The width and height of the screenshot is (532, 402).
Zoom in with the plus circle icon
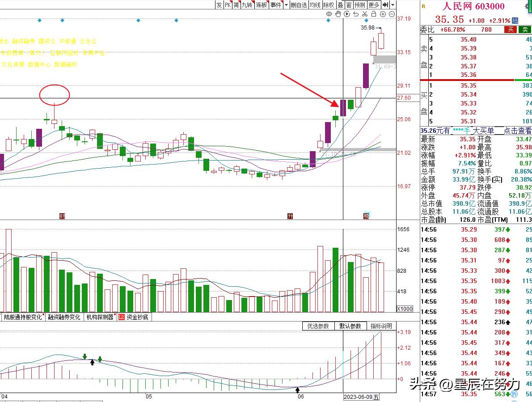click(x=383, y=14)
